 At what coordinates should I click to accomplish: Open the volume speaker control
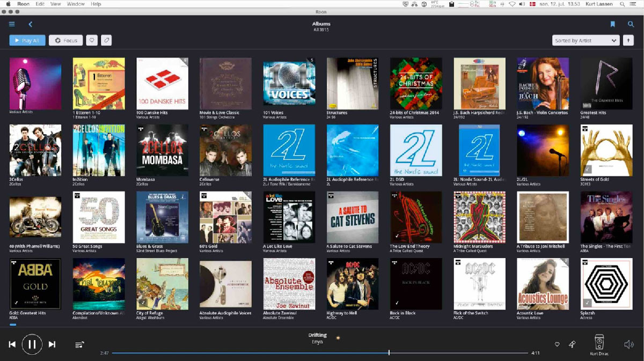pos(628,344)
